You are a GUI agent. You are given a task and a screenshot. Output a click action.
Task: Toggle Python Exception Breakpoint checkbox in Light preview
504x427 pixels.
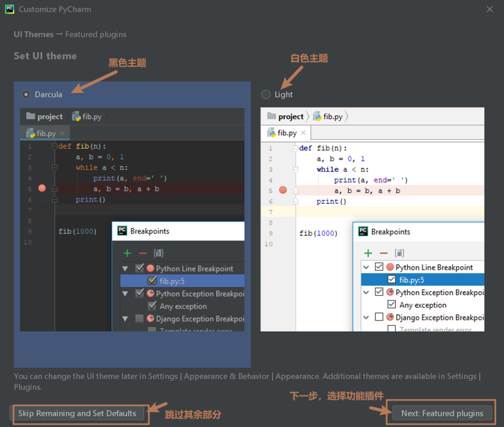pos(379,292)
